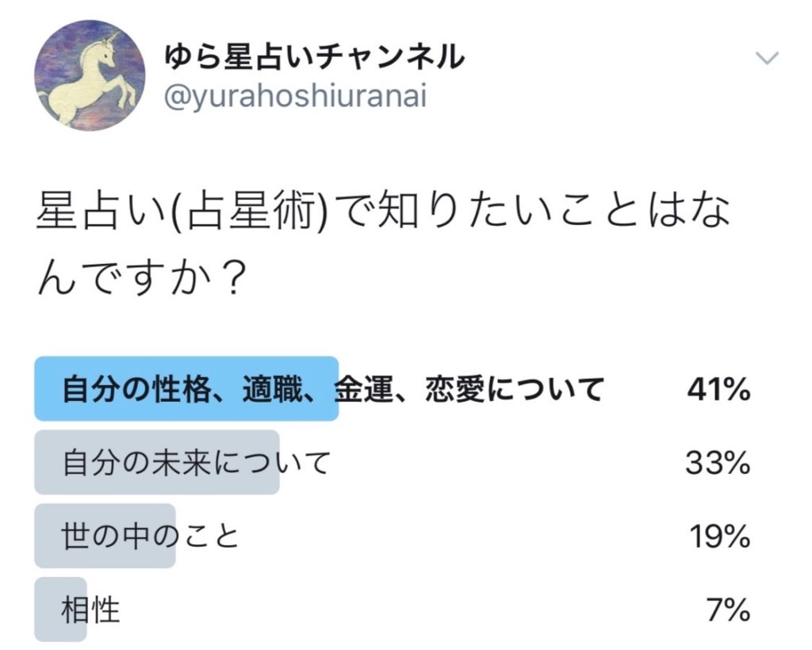Expand the tweet options chevron
Image resolution: width=812 pixels, height=650 pixels.
(x=767, y=58)
